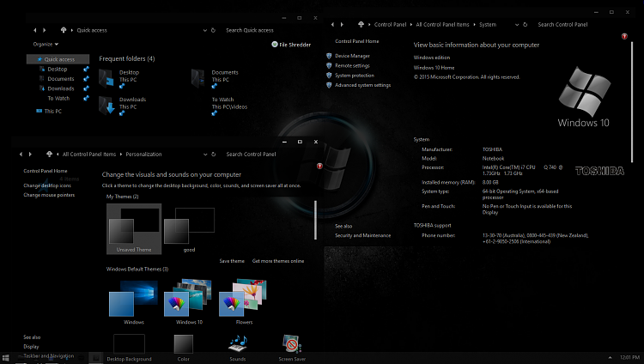Open Advanced system settings link
Viewport: 644px width, 364px height.
pos(362,86)
